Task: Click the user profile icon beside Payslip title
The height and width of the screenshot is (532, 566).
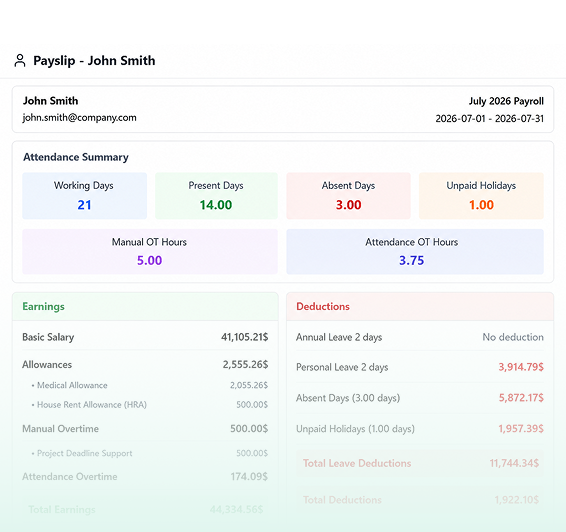Action: tap(20, 61)
